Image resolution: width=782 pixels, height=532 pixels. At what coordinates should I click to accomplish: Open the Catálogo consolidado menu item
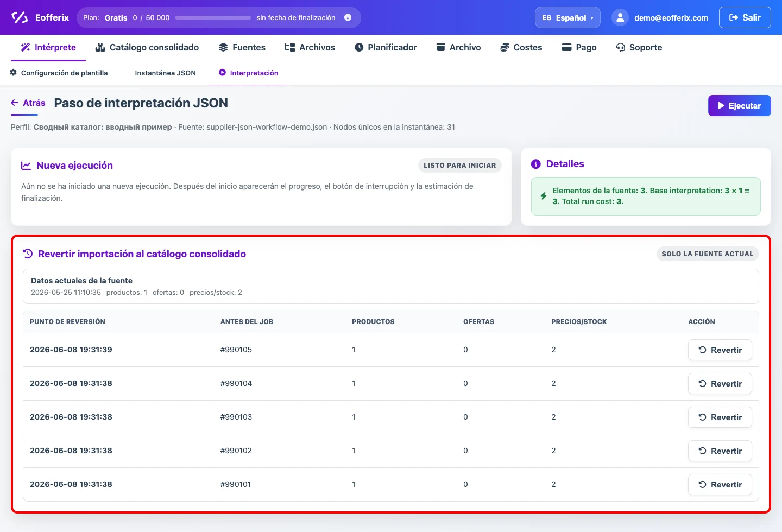pos(147,47)
